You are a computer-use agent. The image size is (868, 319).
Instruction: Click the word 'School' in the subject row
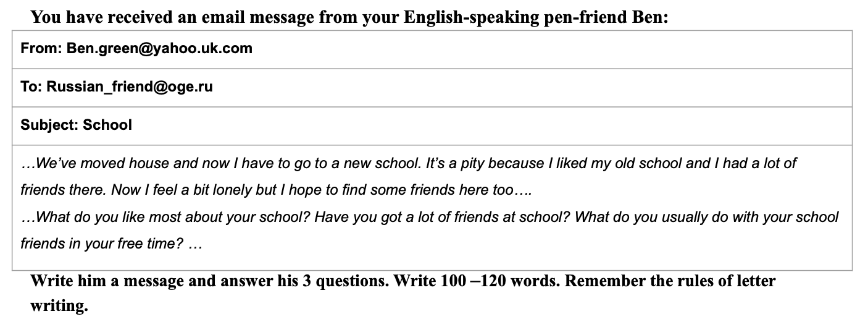(x=107, y=125)
